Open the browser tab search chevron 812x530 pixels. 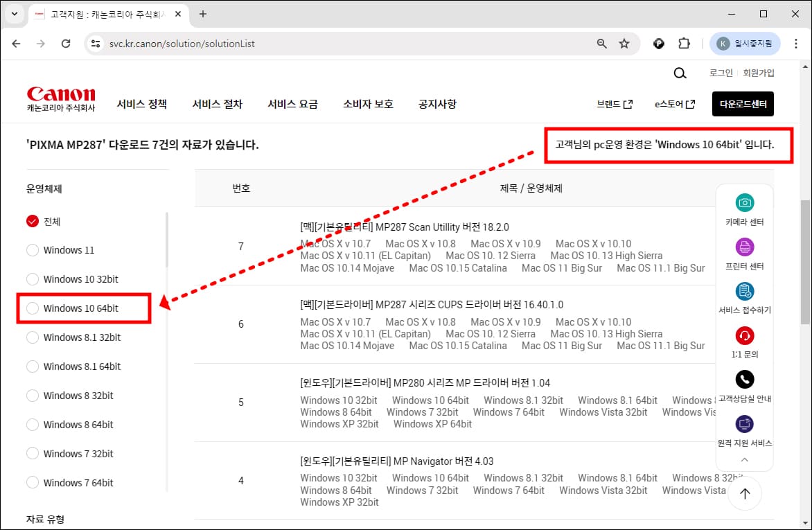pos(14,14)
